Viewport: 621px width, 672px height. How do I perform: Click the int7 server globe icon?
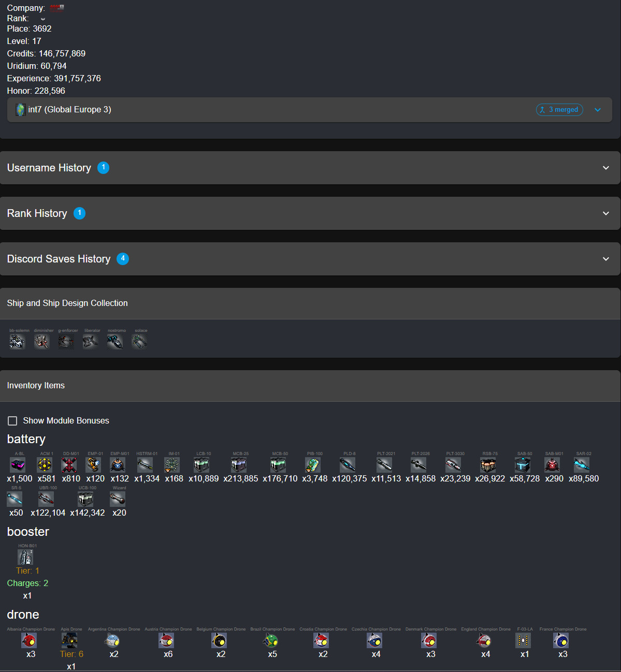tap(20, 110)
